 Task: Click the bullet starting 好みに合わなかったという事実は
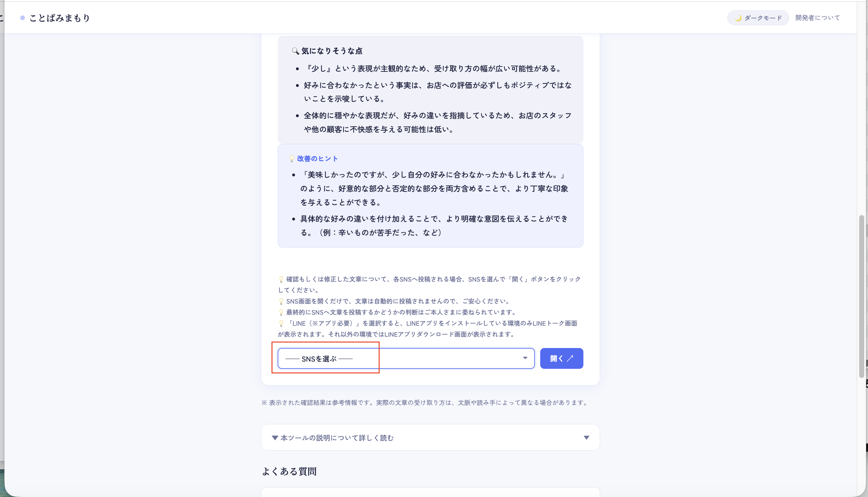click(437, 92)
